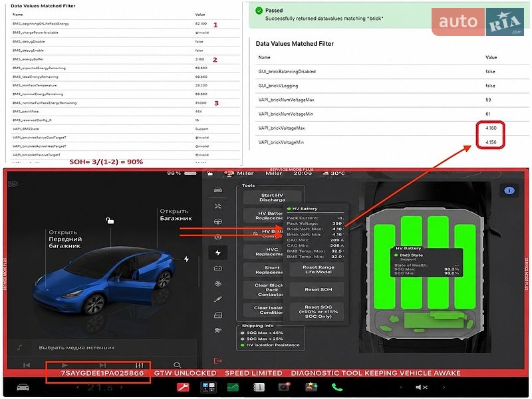Click HV Battery Replacement button
The height and width of the screenshot is (399, 532).
[x=263, y=215]
